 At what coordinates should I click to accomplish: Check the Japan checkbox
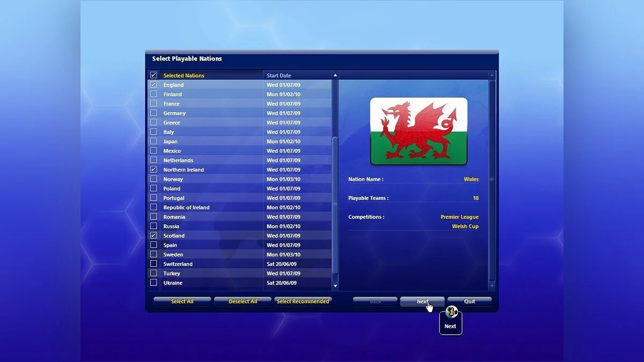153,141
